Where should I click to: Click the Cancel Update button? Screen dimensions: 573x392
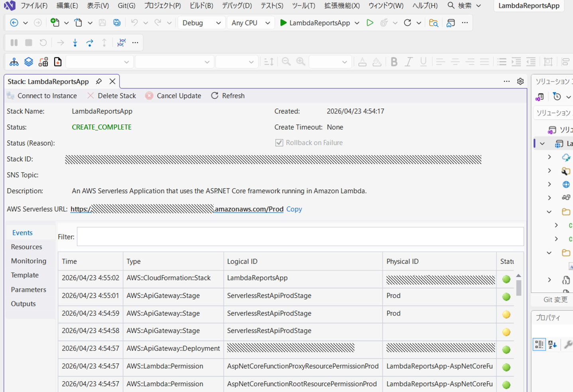click(173, 96)
